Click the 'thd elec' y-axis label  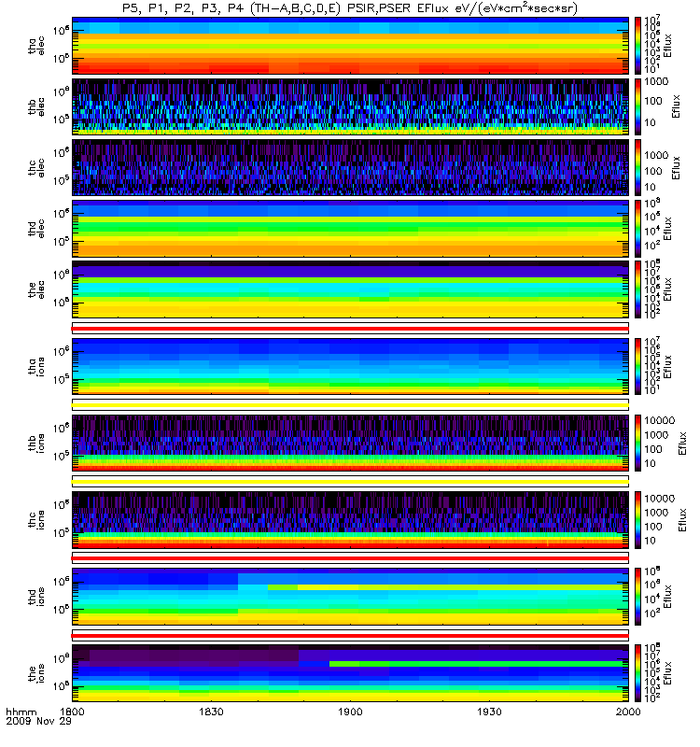pyautogui.click(x=36, y=228)
